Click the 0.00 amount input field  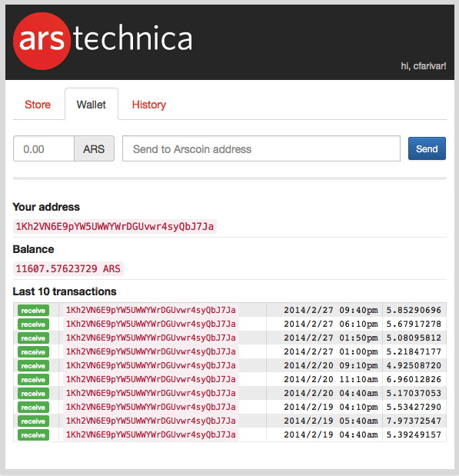[x=44, y=148]
